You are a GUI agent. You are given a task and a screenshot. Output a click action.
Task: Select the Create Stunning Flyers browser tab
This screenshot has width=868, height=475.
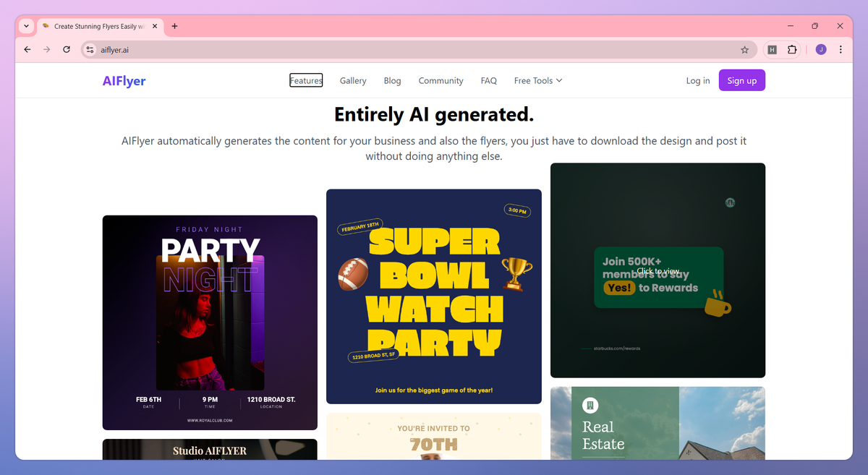(99, 26)
